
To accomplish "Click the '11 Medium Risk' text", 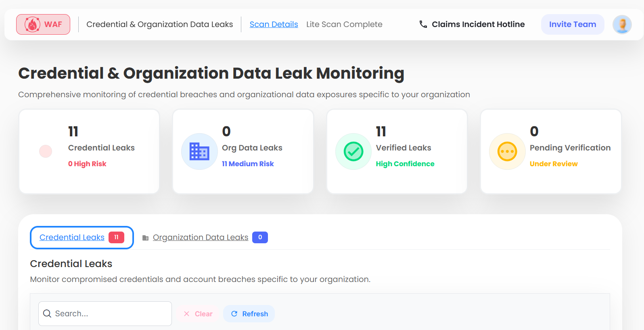I will [x=248, y=164].
